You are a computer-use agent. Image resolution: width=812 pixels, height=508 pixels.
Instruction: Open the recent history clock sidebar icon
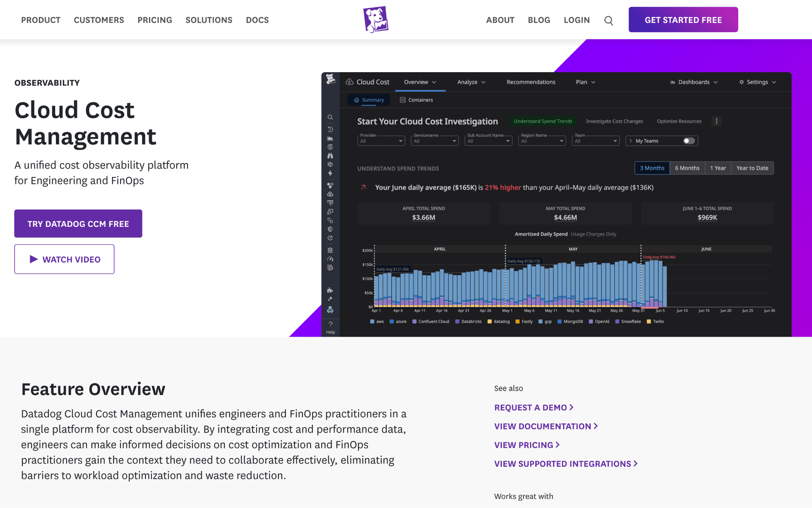[x=330, y=129]
